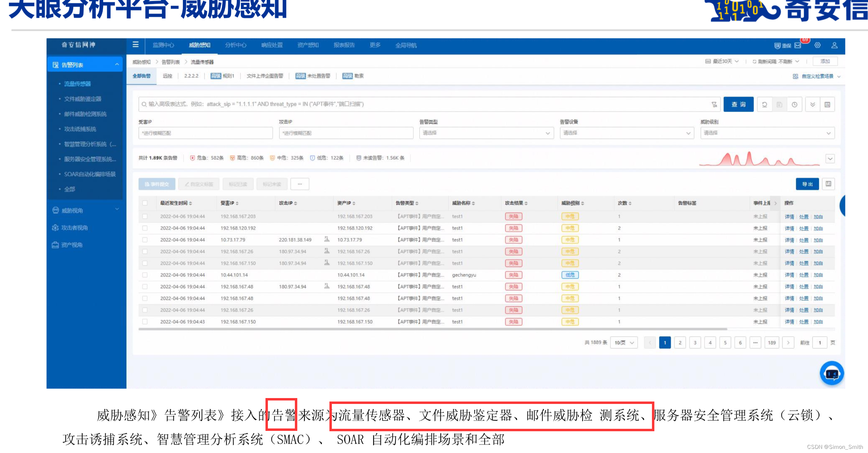The height and width of the screenshot is (453, 868).
Task: Check the row with threat gechengyu
Action: [145, 275]
